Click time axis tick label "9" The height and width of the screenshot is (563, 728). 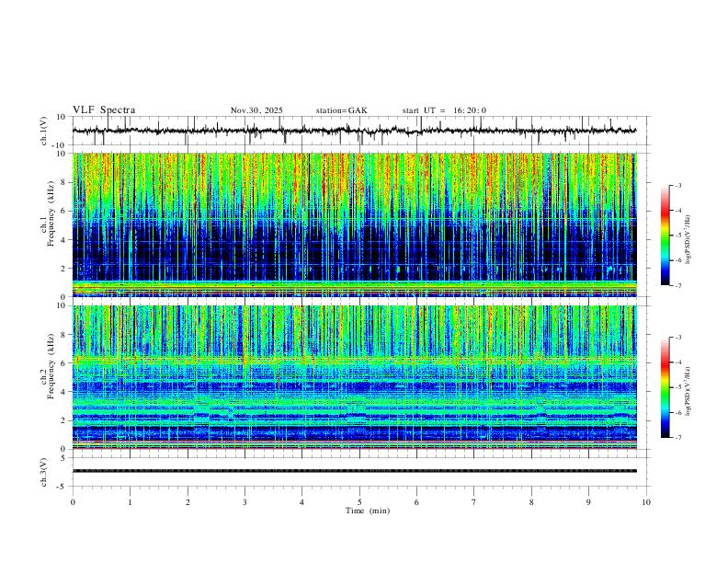[588, 502]
